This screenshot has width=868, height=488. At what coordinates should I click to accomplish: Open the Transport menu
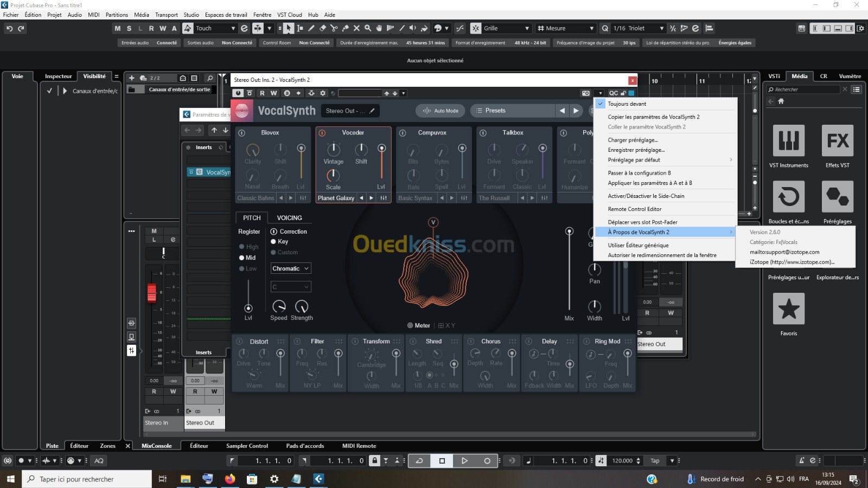tap(167, 15)
